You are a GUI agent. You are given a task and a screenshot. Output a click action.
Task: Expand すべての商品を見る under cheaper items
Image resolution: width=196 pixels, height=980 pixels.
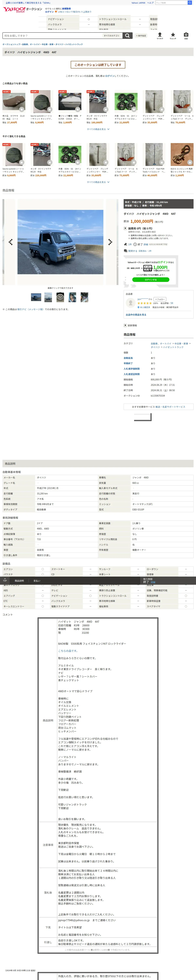(x=98, y=129)
